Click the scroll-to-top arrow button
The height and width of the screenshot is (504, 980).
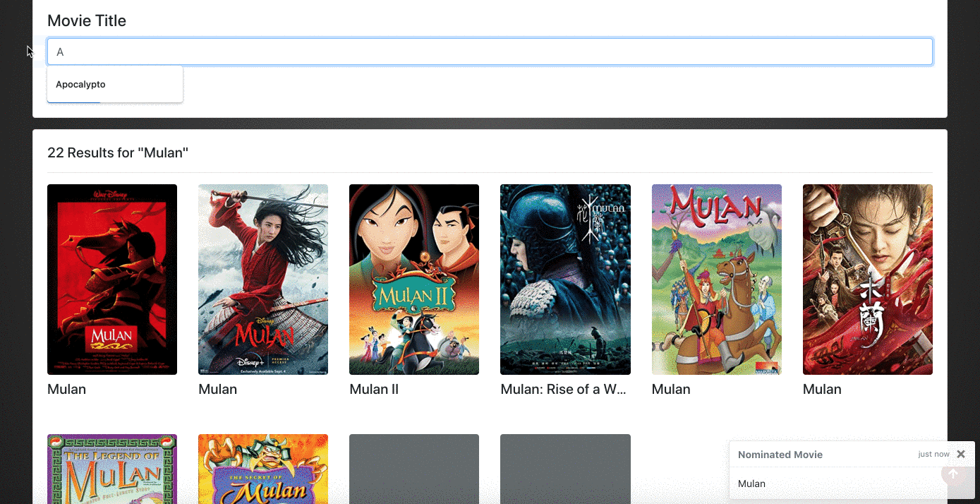tap(953, 474)
